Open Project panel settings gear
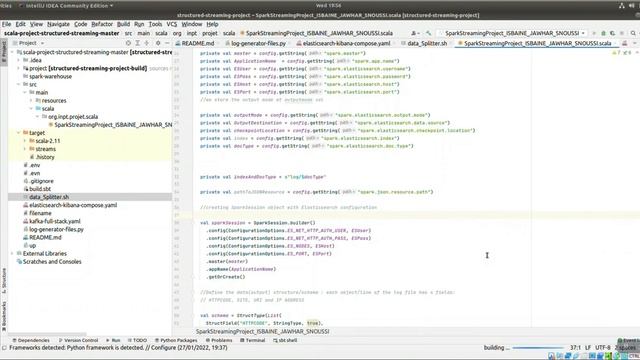Image resolution: width=640 pixels, height=360 pixels. [x=158, y=43]
